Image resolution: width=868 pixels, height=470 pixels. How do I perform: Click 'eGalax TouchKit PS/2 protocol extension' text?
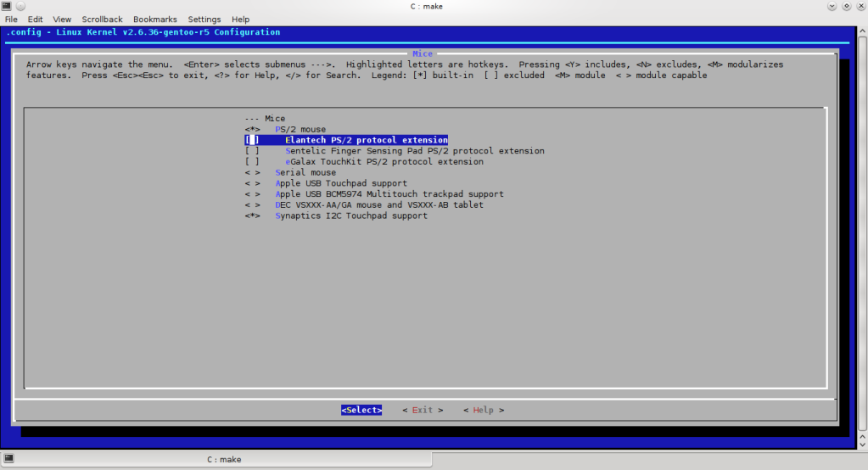[384, 162]
